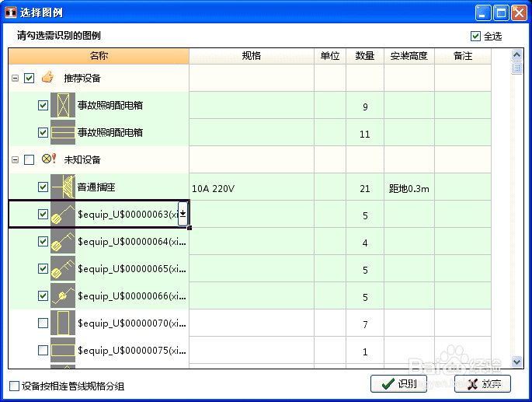Click the warning icon beside 未知设备
This screenshot has height=402, width=532.
tap(49, 159)
